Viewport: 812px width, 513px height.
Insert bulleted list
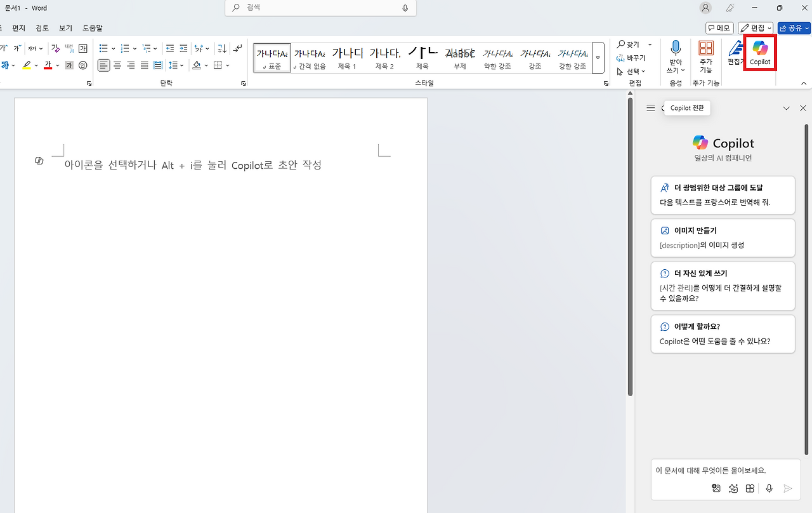[x=103, y=48]
